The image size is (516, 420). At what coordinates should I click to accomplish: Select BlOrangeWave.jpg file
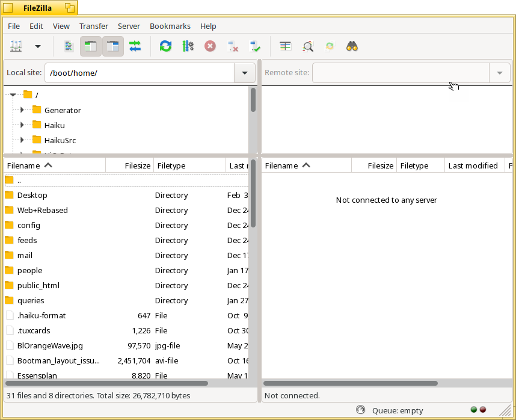pyautogui.click(x=126, y=345)
